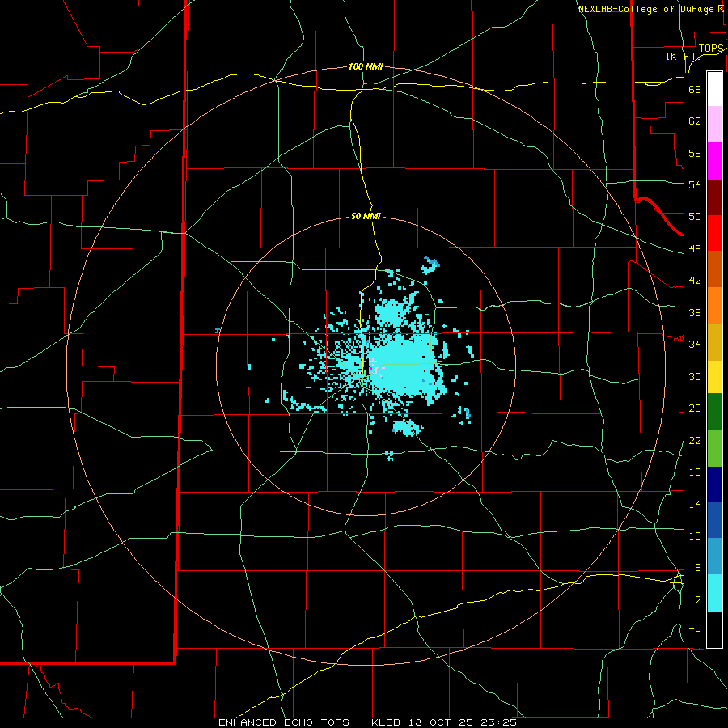Click the 22 legend value
Viewport: 728px width, 728px height.
695,440
